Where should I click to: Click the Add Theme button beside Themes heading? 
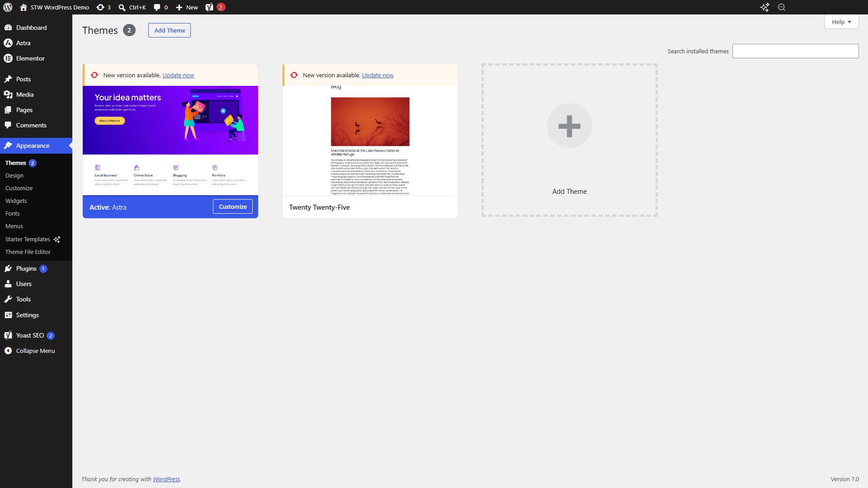coord(170,30)
